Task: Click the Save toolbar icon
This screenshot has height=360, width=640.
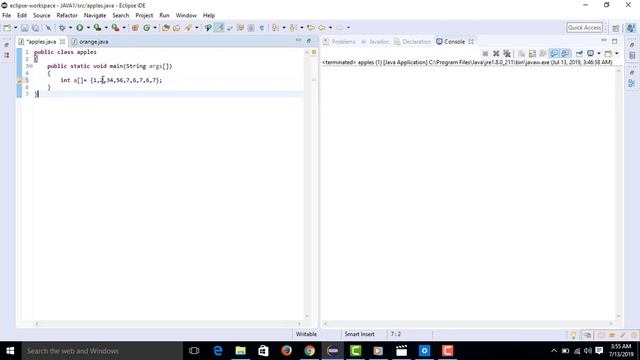Action: pyautogui.click(x=25, y=28)
